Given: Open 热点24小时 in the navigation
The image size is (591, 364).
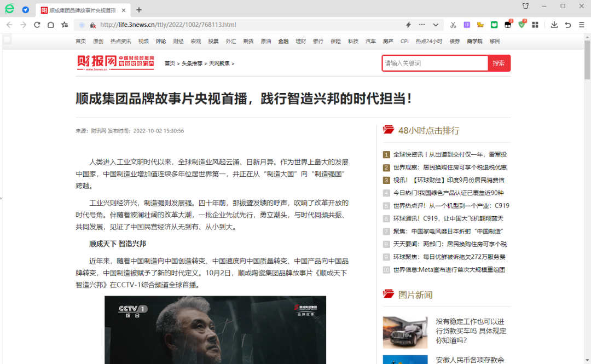Looking at the screenshot, I should (429, 42).
